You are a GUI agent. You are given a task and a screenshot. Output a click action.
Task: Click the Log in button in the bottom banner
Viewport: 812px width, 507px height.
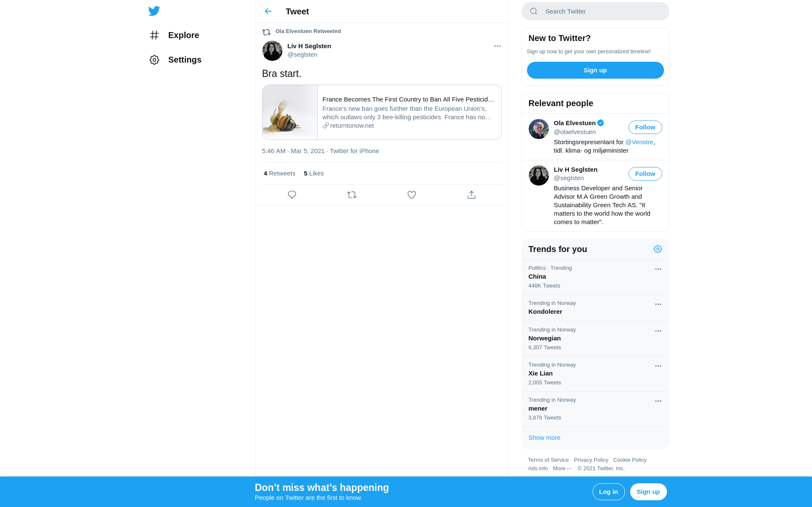point(608,492)
